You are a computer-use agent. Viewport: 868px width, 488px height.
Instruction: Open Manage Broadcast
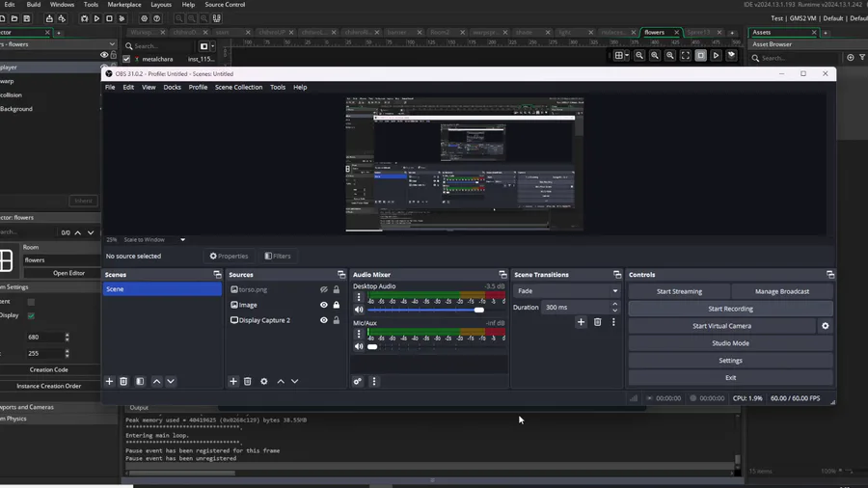(781, 291)
